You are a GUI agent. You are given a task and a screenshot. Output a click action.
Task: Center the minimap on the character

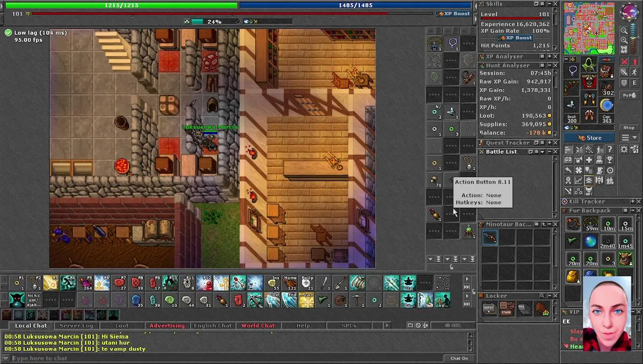coord(624,50)
